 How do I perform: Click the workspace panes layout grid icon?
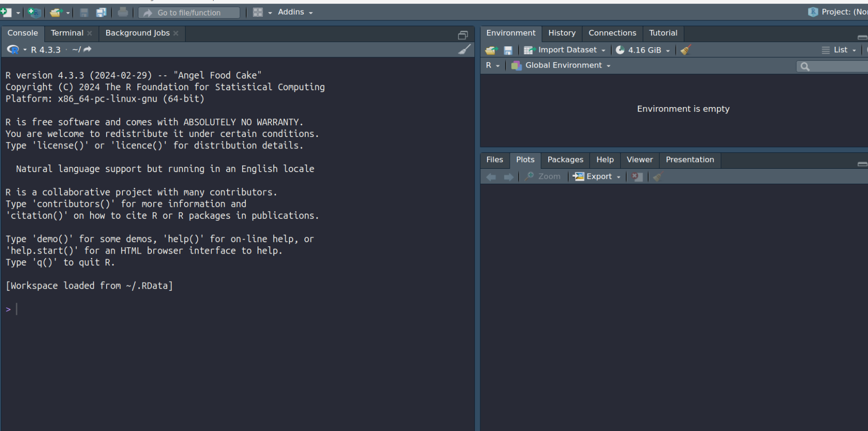pos(258,13)
